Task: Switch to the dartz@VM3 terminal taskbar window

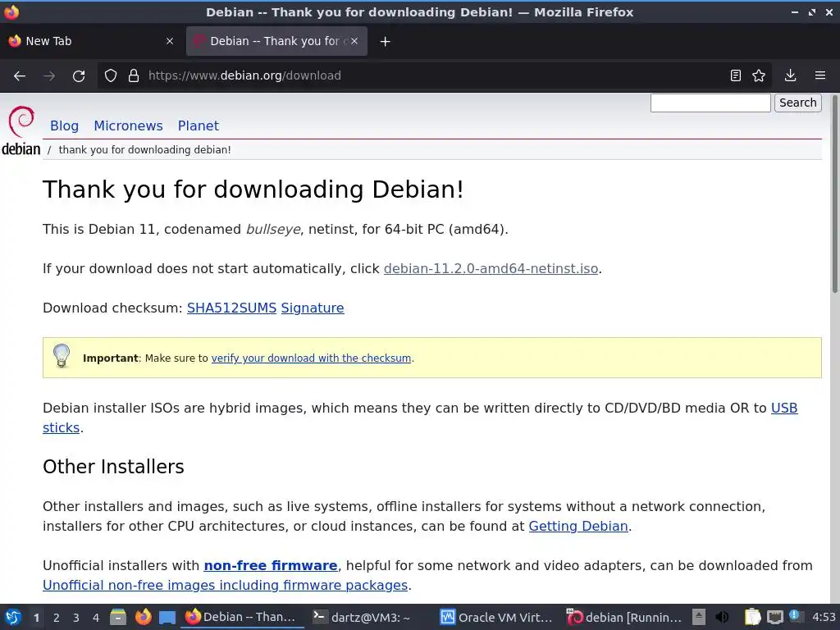Action: (x=369, y=617)
